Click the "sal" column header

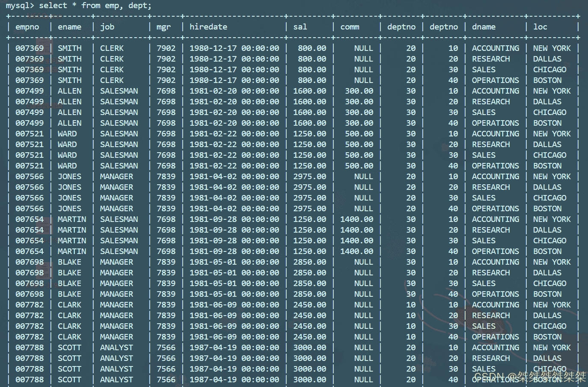[x=300, y=27]
